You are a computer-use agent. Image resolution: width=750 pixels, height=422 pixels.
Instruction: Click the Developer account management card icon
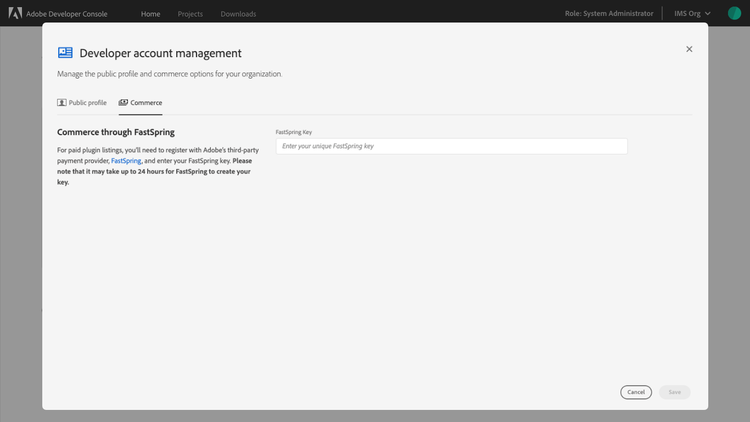(x=65, y=53)
